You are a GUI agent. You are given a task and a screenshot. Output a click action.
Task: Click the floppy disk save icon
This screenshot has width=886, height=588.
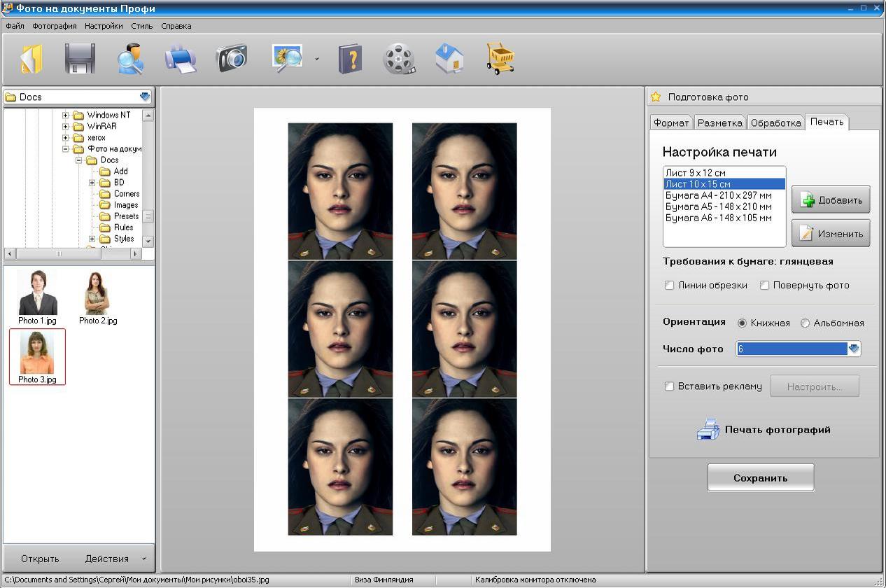coord(80,59)
